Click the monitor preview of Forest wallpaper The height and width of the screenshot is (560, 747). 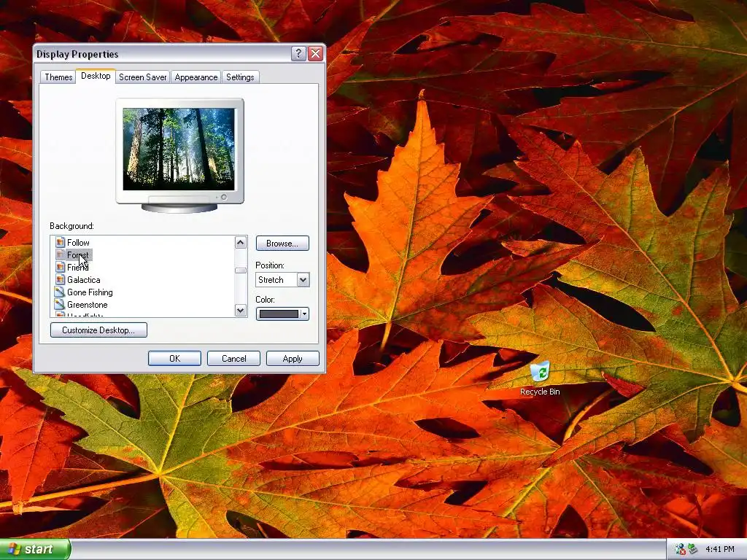click(179, 149)
